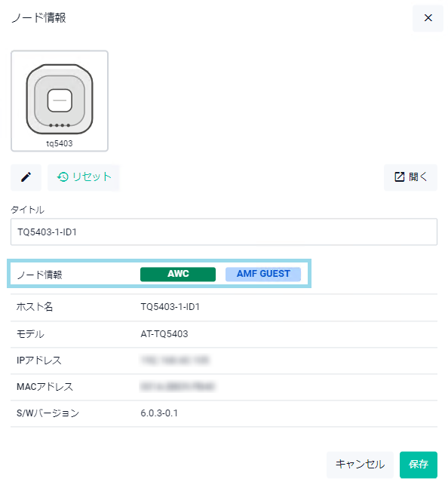Click the タイトル field label
This screenshot has height=488, width=448.
[x=28, y=210]
